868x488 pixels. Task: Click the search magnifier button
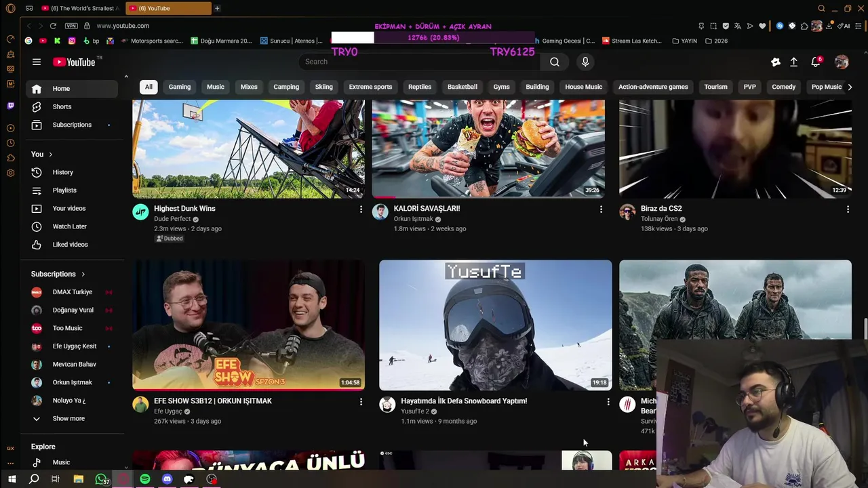pos(555,62)
